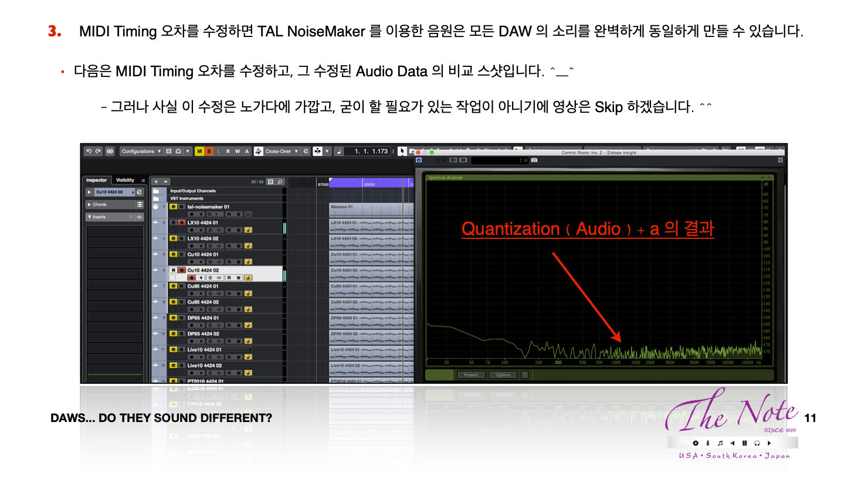Click the quantize note icon in toolbar
This screenshot has height=486, width=868.
(x=338, y=151)
